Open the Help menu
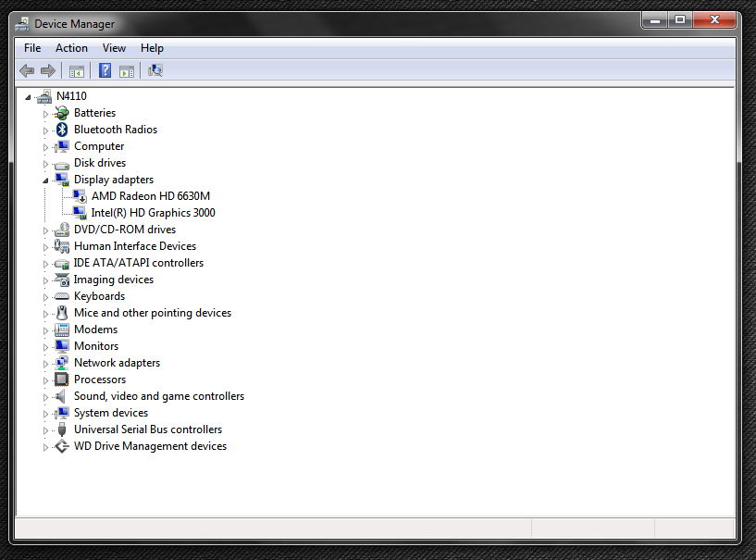This screenshot has height=560, width=756. click(x=152, y=48)
